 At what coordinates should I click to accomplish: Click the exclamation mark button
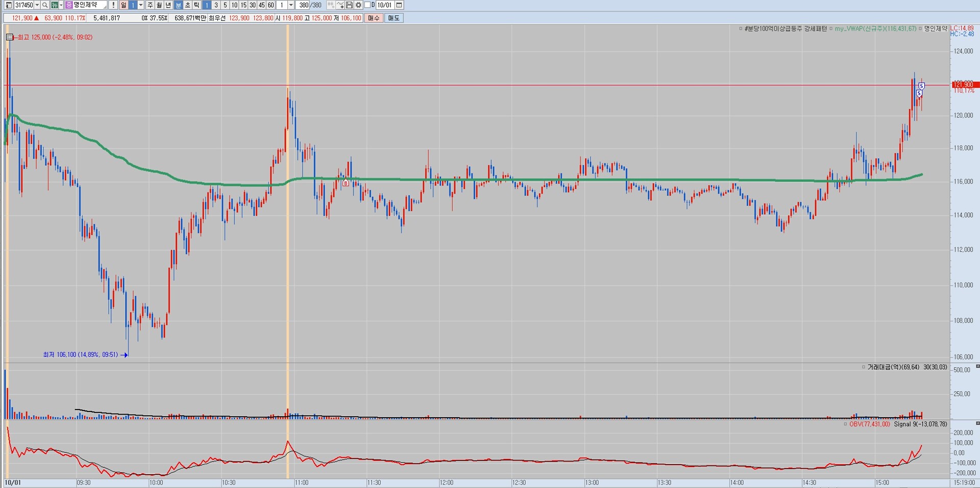pyautogui.click(x=113, y=5)
